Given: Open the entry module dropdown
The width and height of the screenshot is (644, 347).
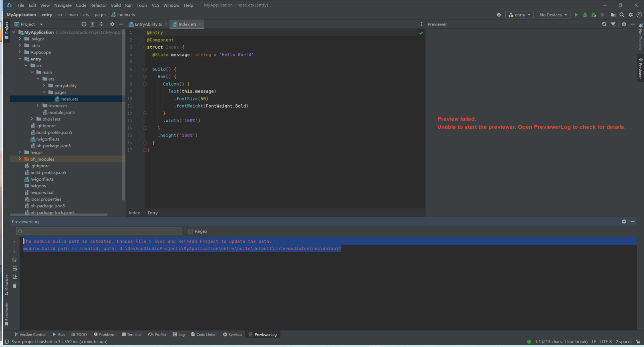Looking at the screenshot, I should tap(519, 15).
